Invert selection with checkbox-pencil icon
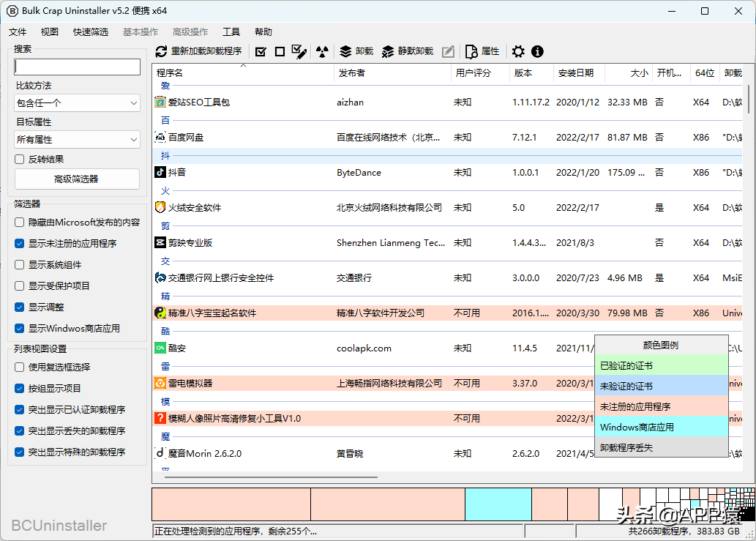Viewport: 756px width, 541px height. click(299, 51)
